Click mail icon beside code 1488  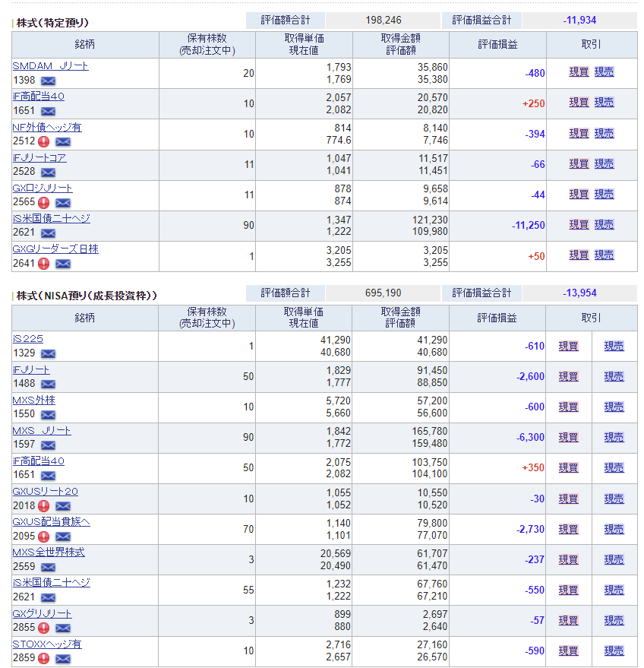click(48, 384)
